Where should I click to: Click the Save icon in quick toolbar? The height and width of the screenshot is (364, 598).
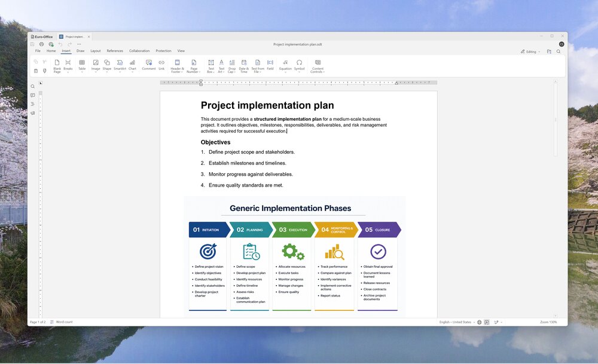[32, 44]
